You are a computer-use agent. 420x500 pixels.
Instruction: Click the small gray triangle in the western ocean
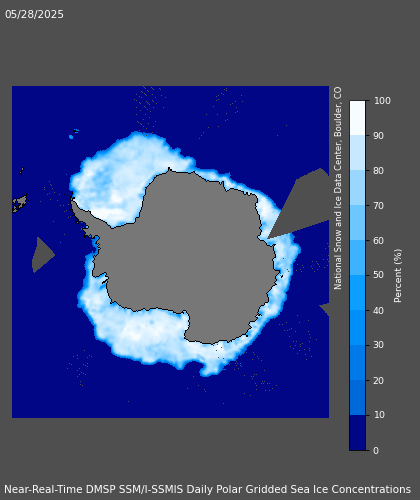[x=42, y=255]
